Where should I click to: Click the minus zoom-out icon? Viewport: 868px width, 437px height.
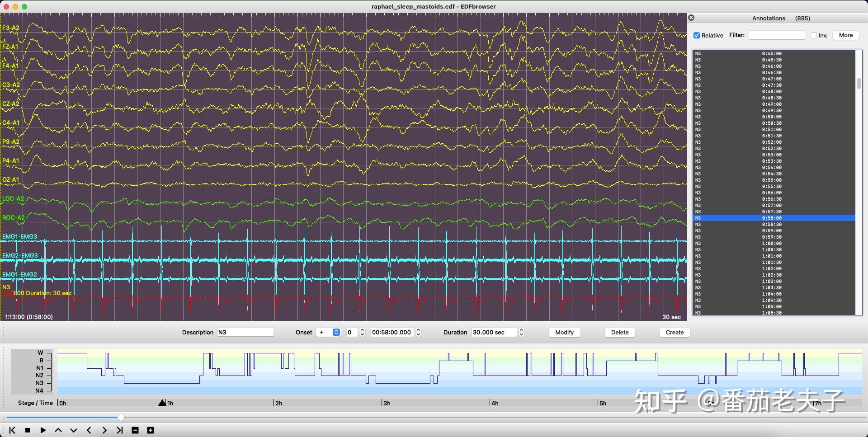[135, 430]
